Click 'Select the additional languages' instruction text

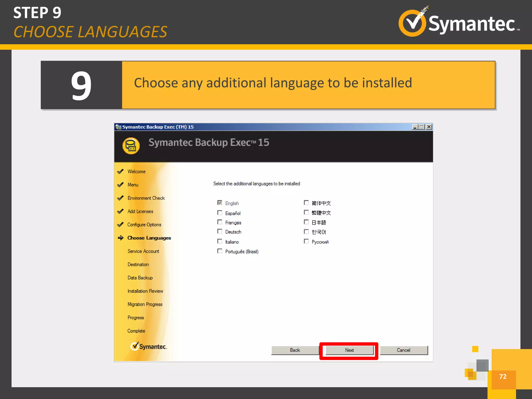tap(257, 184)
